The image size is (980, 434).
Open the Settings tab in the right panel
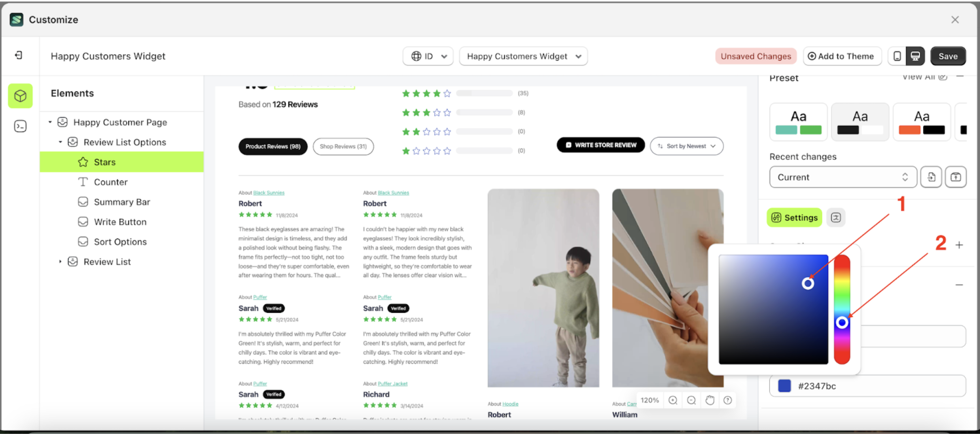coord(794,217)
